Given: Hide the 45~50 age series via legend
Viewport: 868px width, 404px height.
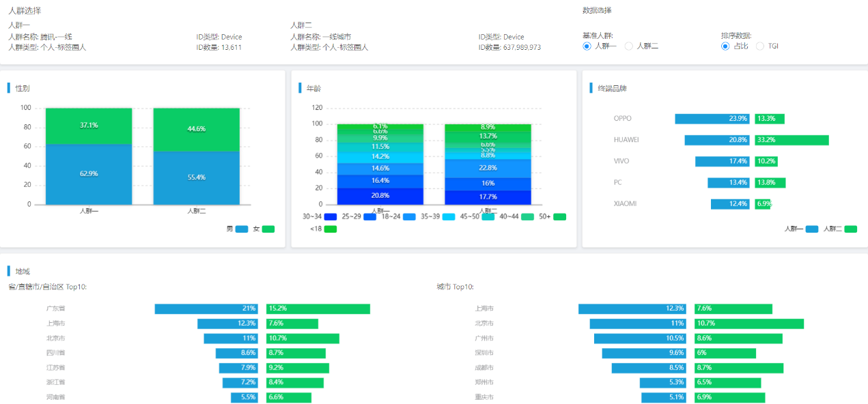Looking at the screenshot, I should pyautogui.click(x=488, y=217).
